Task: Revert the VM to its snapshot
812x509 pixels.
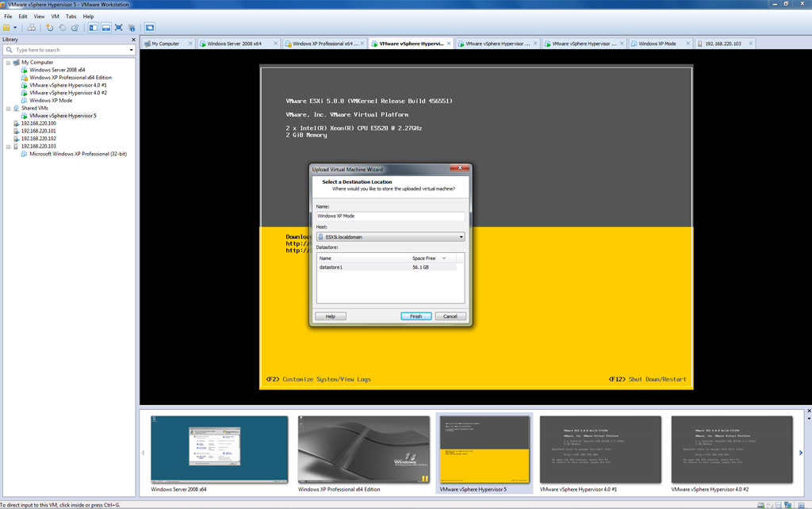Action: tap(62, 26)
